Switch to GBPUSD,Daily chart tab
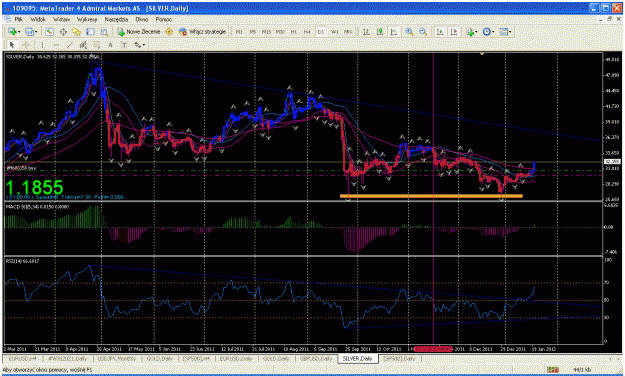This screenshot has height=376, width=625. tap(315, 359)
